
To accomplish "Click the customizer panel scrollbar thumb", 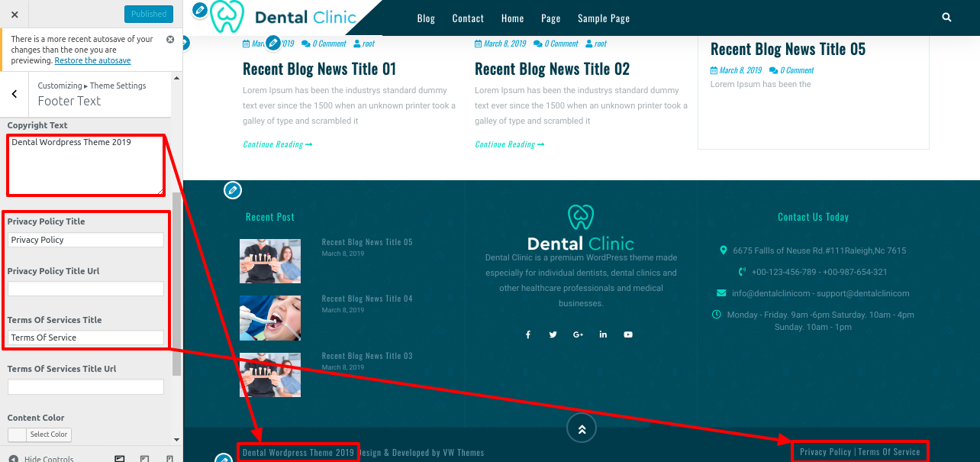I will 177,284.
